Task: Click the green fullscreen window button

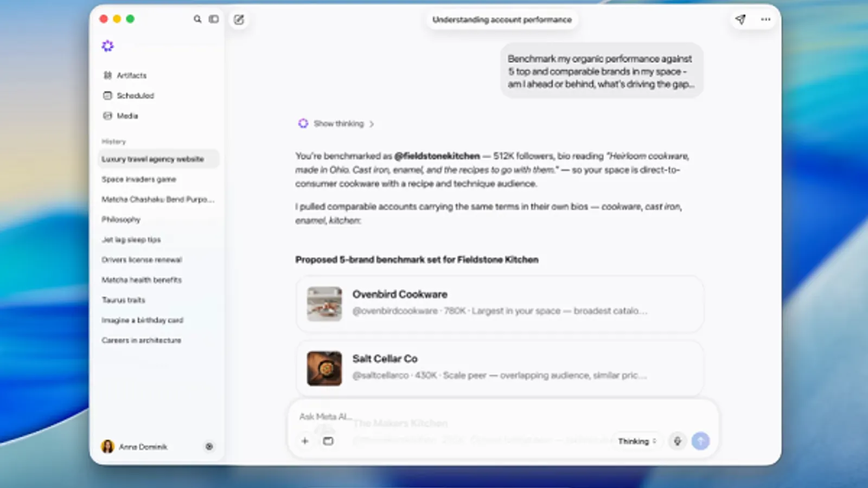Action: pos(130,19)
